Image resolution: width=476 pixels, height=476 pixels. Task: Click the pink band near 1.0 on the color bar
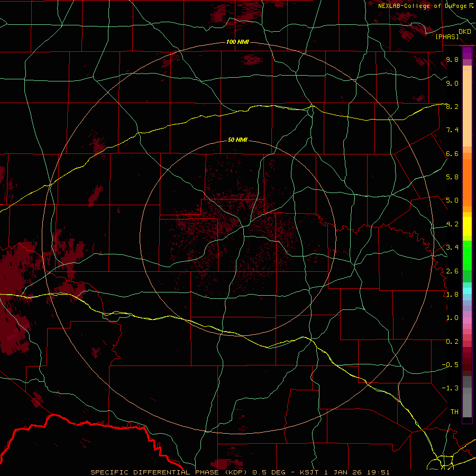tap(467, 321)
